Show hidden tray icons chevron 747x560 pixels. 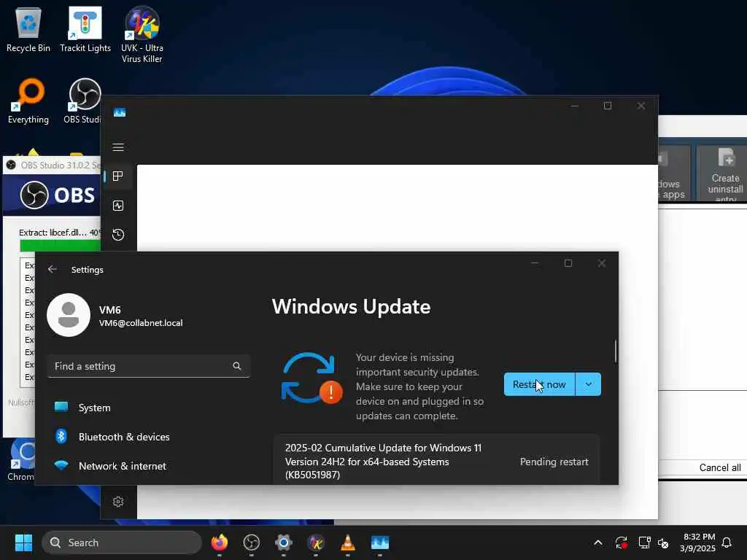(x=598, y=542)
